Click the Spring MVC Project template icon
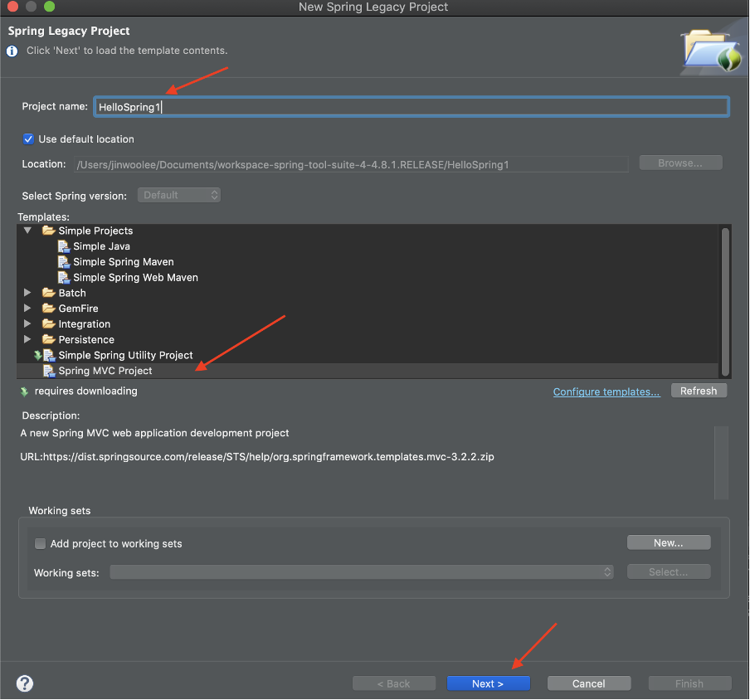The height and width of the screenshot is (700, 750). coord(49,371)
